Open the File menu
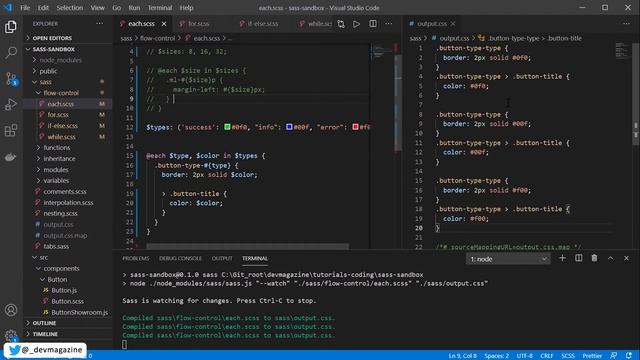Image resolution: width=640 pixels, height=360 pixels. pyautogui.click(x=25, y=8)
